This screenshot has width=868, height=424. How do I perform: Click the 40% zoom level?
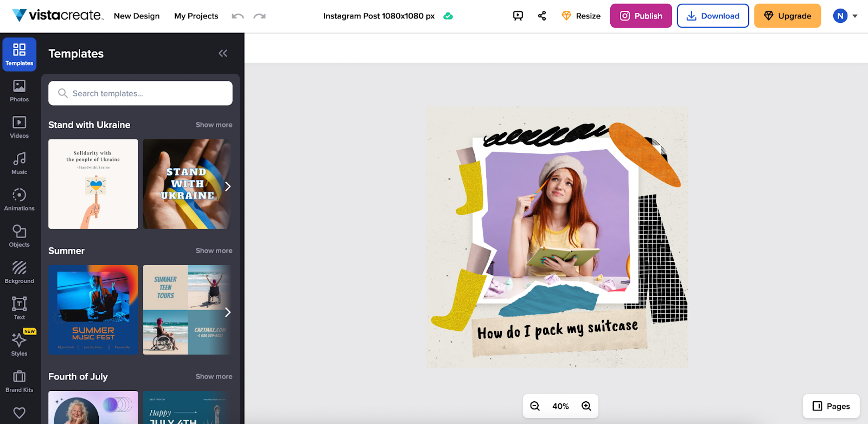tap(560, 406)
